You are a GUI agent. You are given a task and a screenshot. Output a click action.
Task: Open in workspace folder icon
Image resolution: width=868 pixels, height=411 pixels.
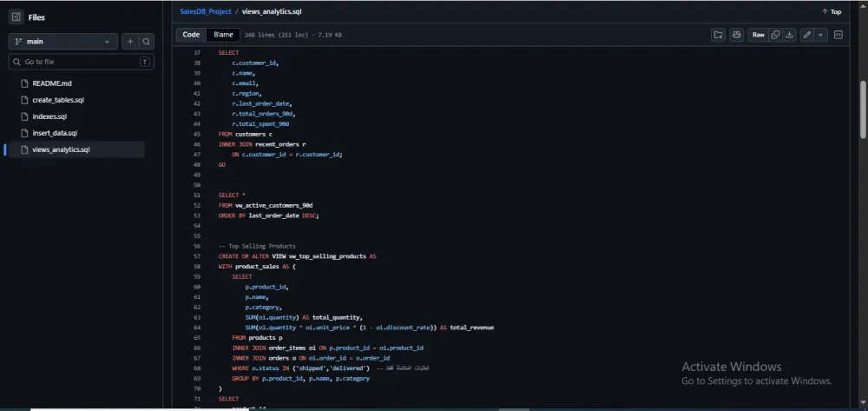tap(718, 35)
